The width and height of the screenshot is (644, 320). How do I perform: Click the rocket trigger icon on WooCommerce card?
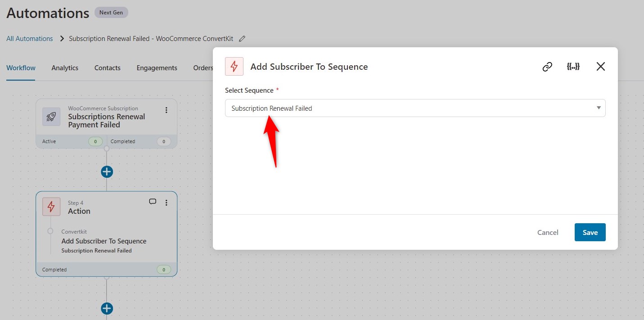(x=51, y=116)
